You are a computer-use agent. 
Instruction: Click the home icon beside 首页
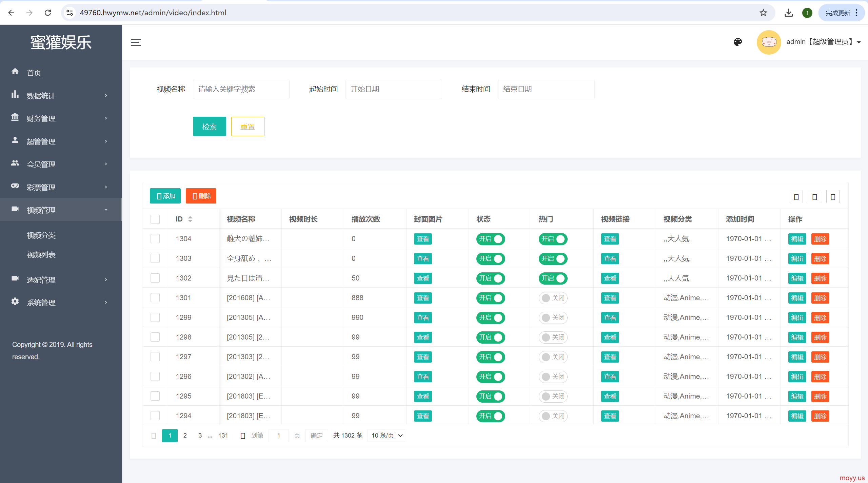coord(15,71)
